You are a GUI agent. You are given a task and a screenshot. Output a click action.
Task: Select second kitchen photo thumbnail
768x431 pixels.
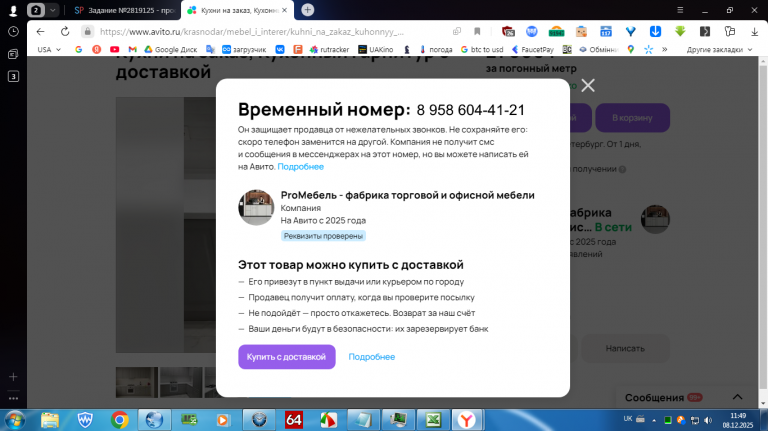click(181, 382)
